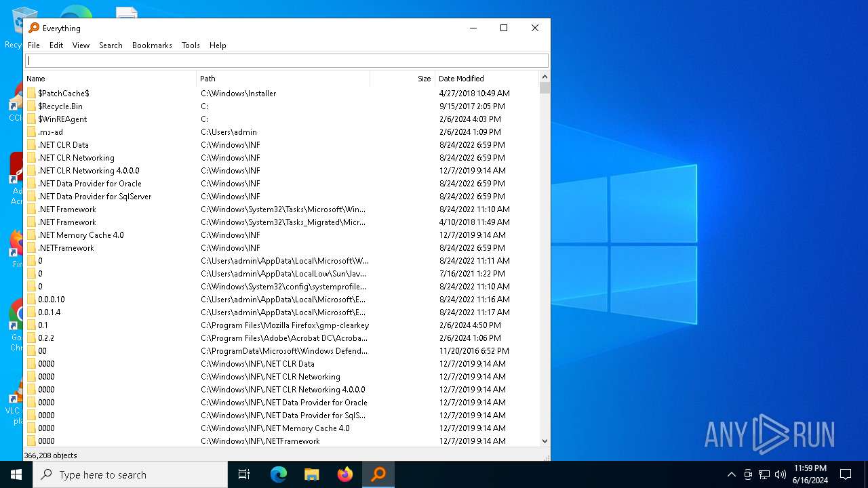868x488 pixels.
Task: Click the .NET CLR Data folder icon
Action: point(31,144)
